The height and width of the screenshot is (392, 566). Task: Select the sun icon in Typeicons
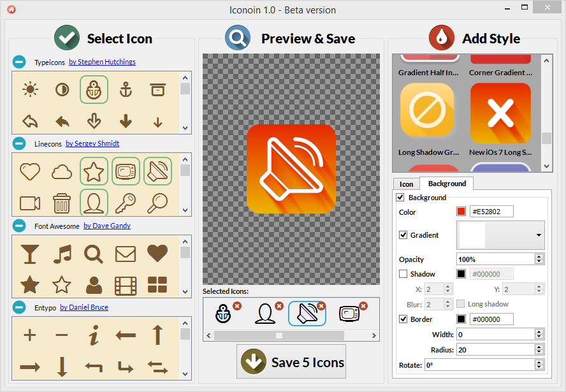tap(30, 90)
